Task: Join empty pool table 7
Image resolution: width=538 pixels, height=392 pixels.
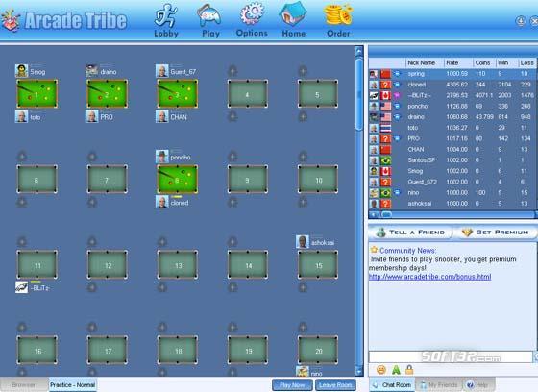Action: coord(108,180)
